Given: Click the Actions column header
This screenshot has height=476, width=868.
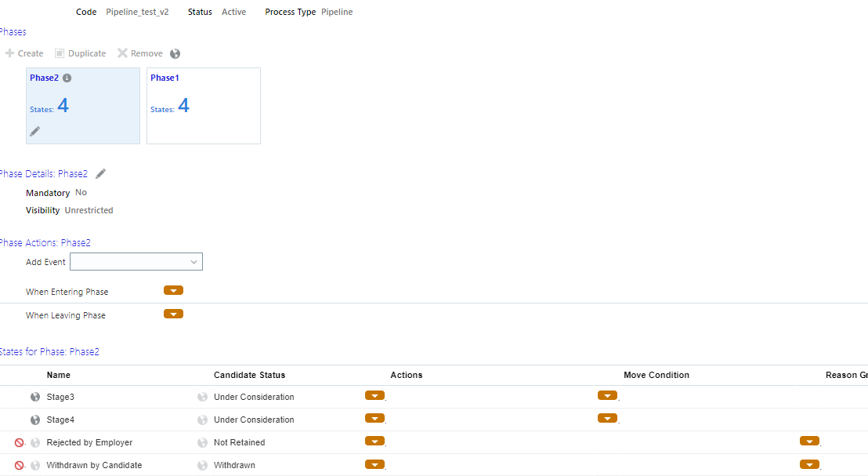Looking at the screenshot, I should pyautogui.click(x=407, y=375).
